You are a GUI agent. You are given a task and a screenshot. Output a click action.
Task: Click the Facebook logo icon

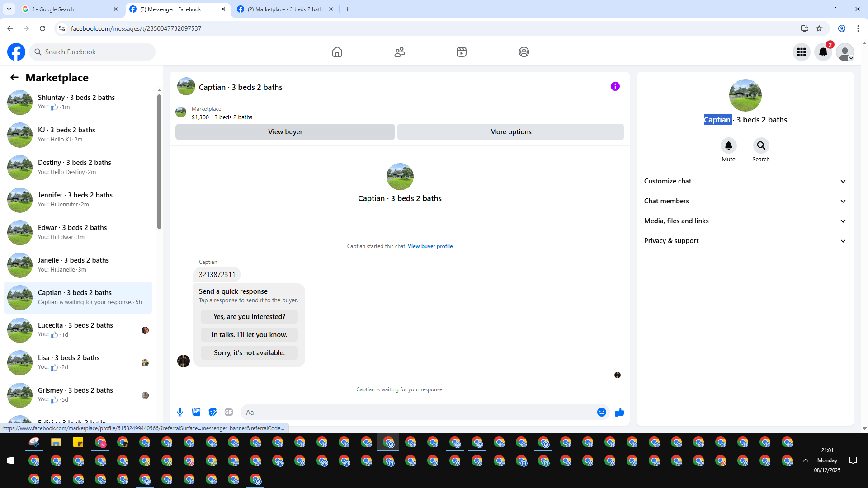[x=16, y=52]
